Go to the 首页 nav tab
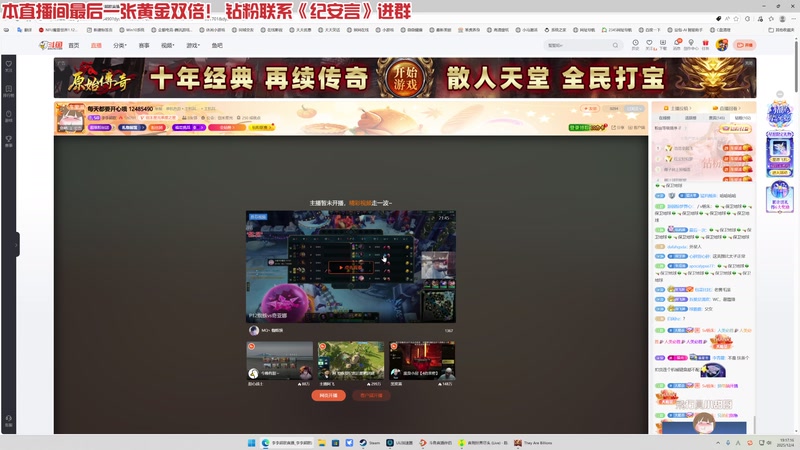 74,45
